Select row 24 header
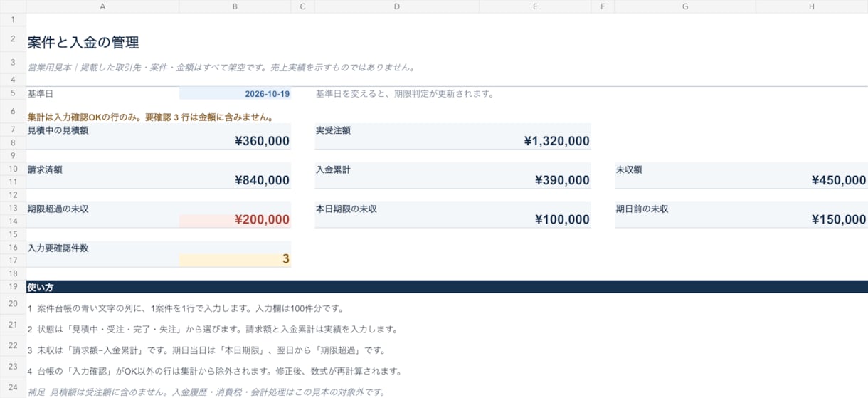 13,387
